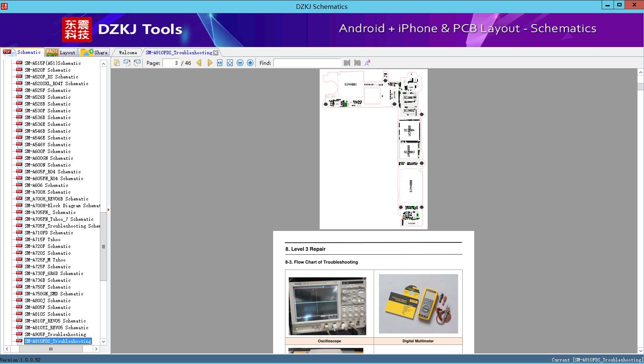The image size is (644, 364).
Task: Go to the next page
Action: pyautogui.click(x=210, y=63)
